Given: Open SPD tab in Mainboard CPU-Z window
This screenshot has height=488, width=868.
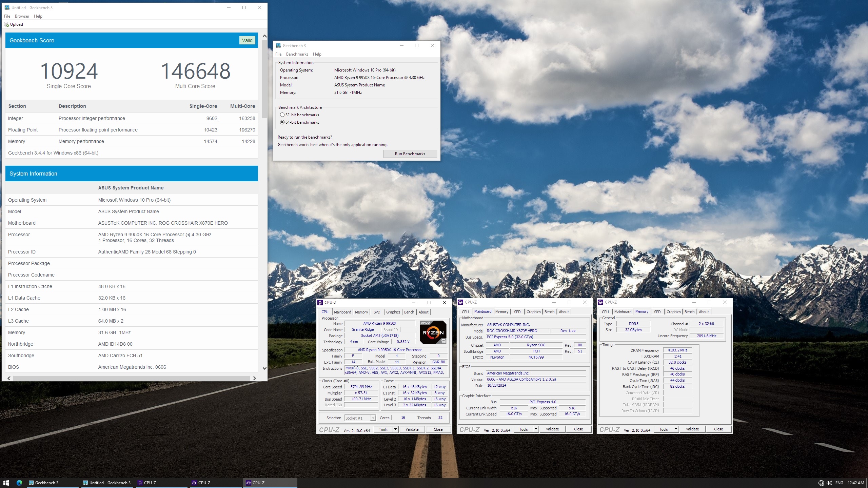Looking at the screenshot, I should [x=517, y=312].
